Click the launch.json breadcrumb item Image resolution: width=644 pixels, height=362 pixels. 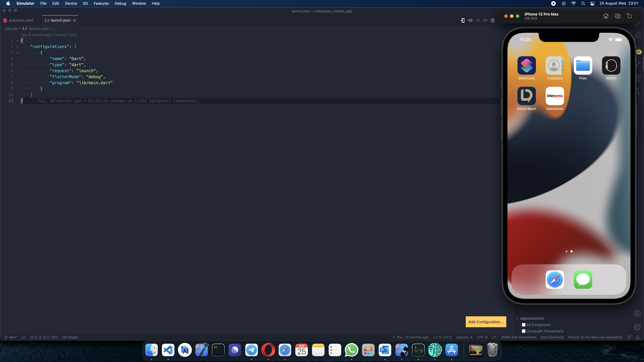(39, 28)
